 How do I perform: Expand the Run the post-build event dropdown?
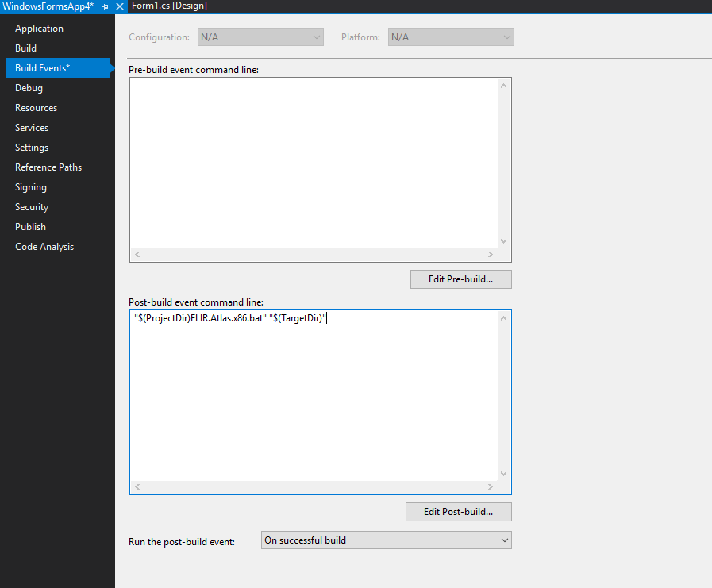(x=387, y=540)
